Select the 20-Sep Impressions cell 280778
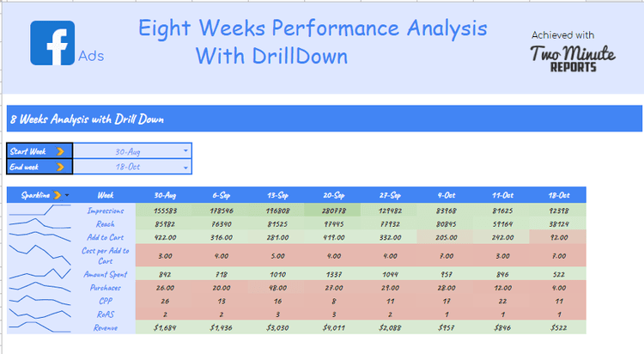The image size is (644, 354). 332,210
